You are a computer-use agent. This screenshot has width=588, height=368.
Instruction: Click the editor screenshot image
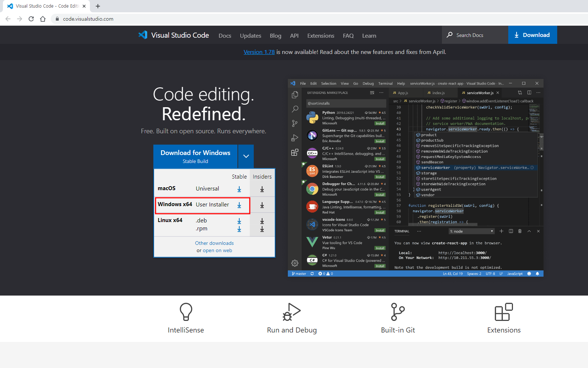(415, 178)
